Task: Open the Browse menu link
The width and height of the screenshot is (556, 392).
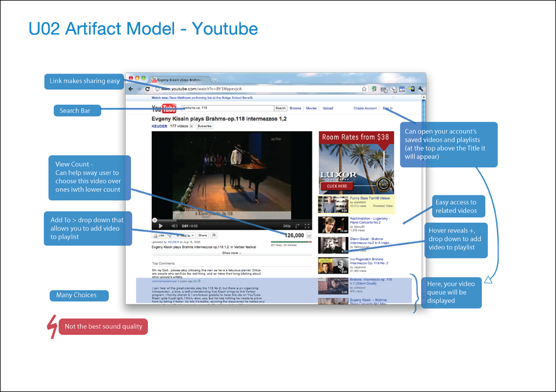Action: click(296, 108)
